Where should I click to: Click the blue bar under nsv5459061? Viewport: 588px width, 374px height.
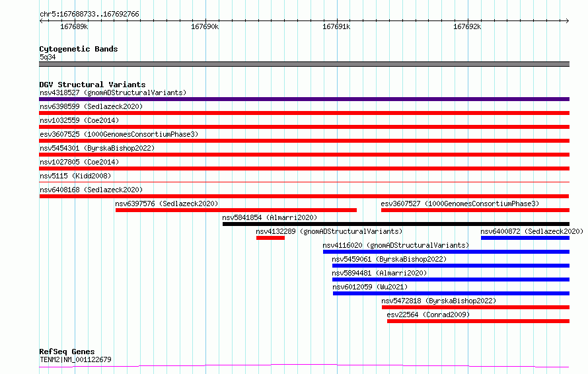tap(451, 266)
